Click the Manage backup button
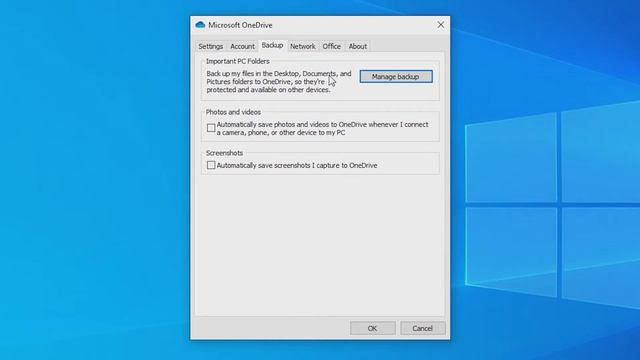The height and width of the screenshot is (360, 640). pyautogui.click(x=396, y=76)
